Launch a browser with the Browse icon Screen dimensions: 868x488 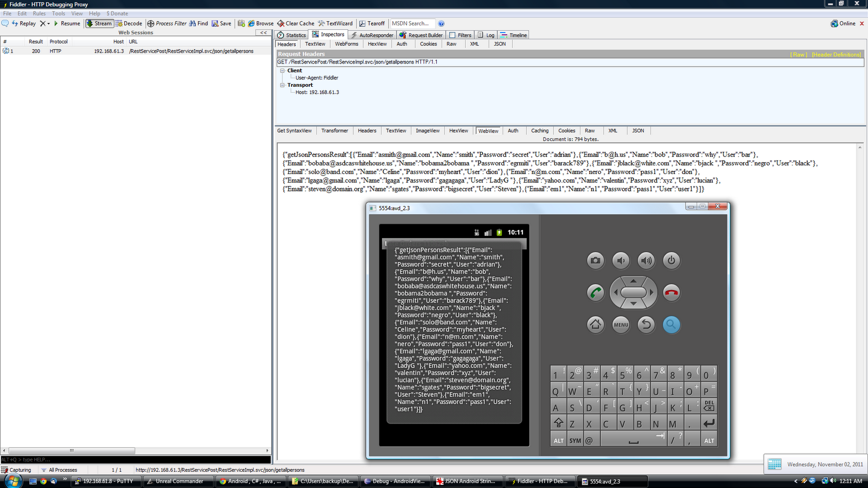click(261, 23)
